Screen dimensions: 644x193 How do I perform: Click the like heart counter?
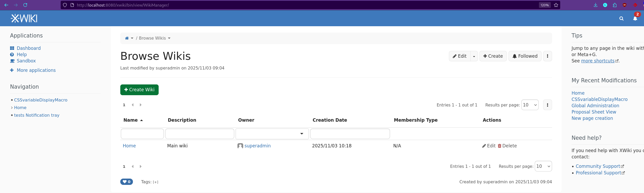[127, 182]
